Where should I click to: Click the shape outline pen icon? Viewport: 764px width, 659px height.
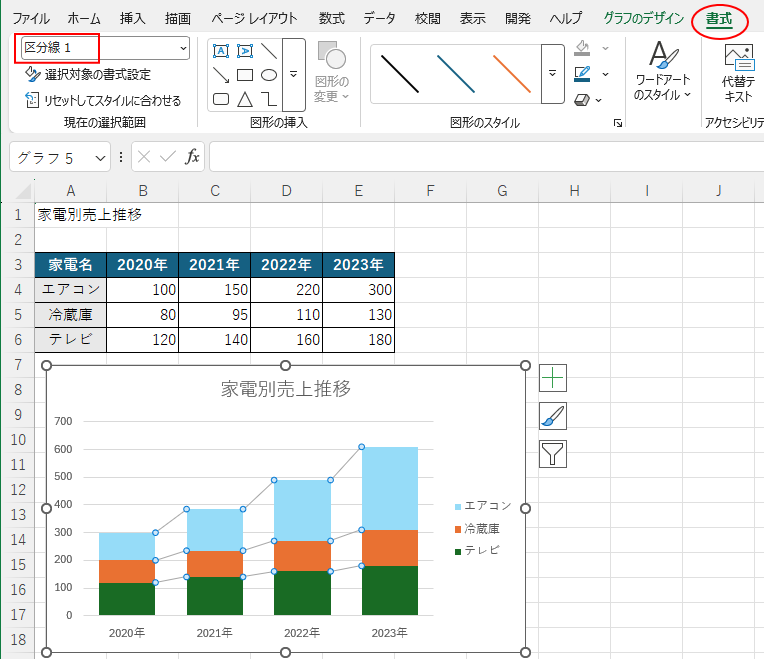(x=582, y=74)
